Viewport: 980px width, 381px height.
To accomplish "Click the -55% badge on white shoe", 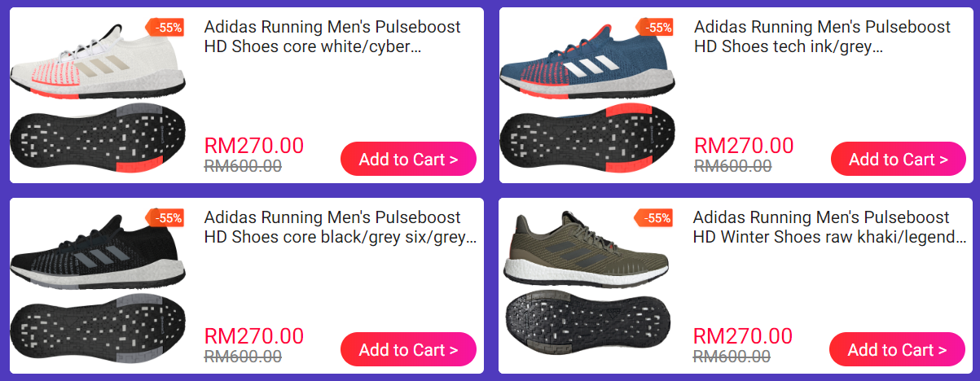I will (x=166, y=27).
